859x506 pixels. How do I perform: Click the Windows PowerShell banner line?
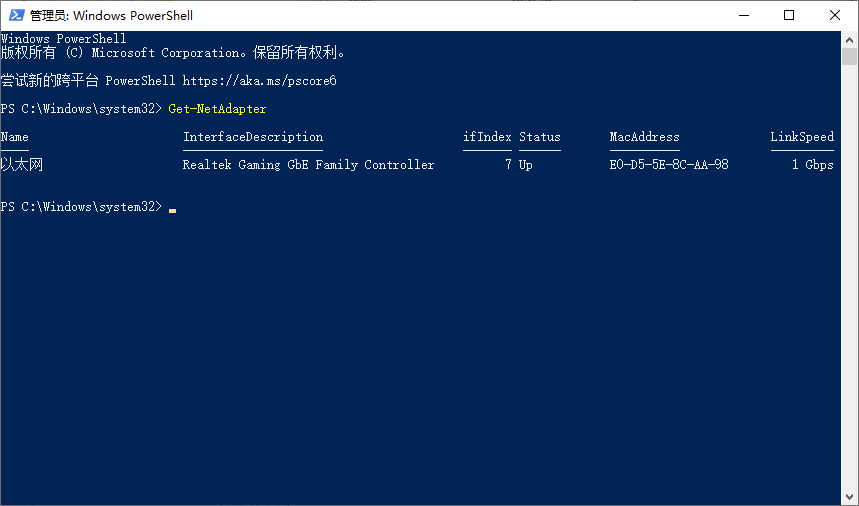point(64,39)
